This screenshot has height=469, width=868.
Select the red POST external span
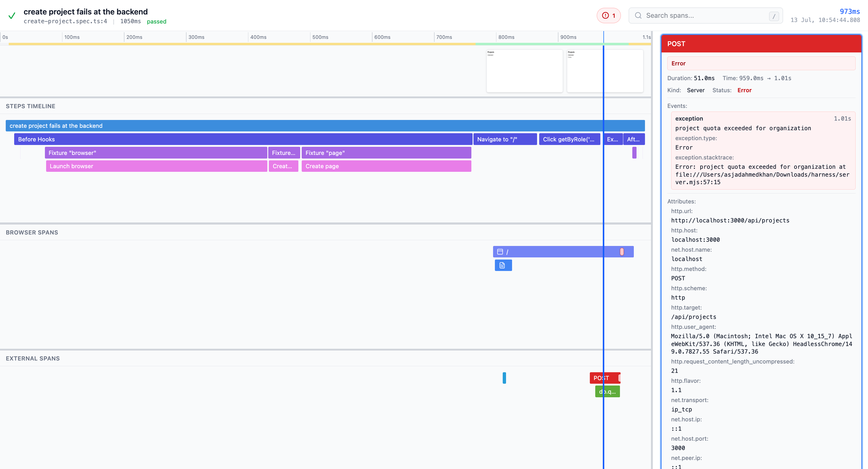(605, 378)
